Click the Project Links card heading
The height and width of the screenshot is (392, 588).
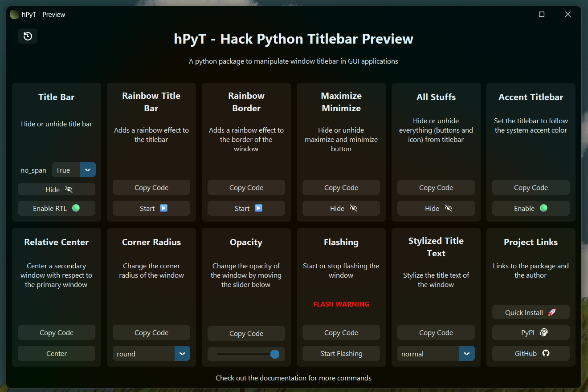(531, 242)
